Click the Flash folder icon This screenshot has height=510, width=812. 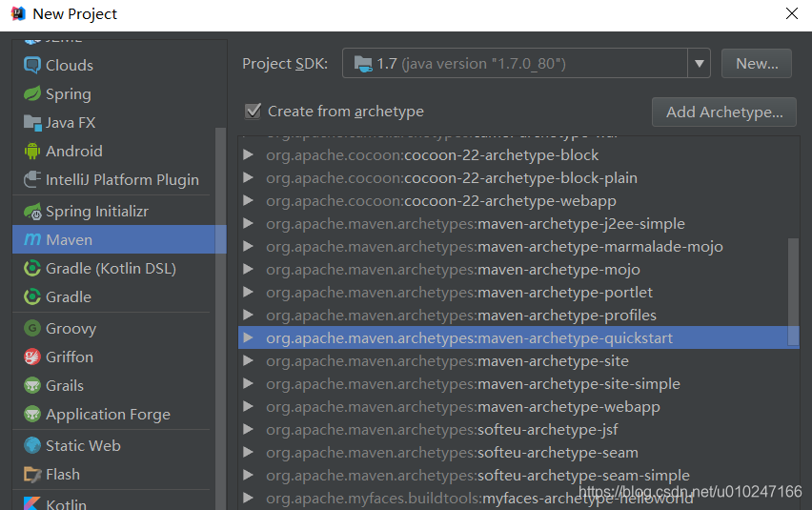pyautogui.click(x=32, y=475)
